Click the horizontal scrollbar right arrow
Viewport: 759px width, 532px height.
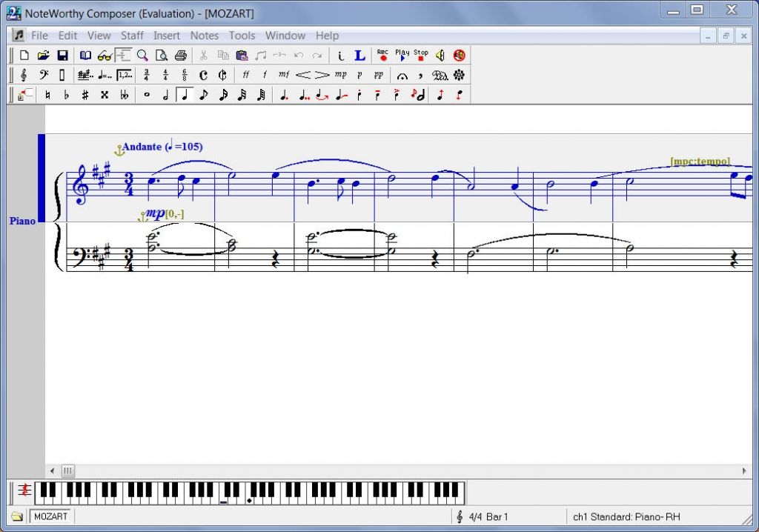point(744,471)
